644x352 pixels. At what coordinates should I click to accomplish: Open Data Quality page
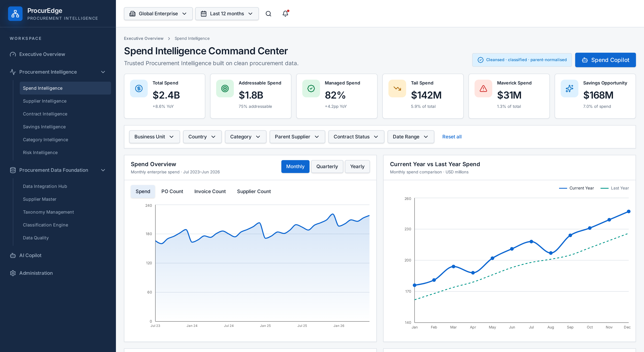coord(65,238)
